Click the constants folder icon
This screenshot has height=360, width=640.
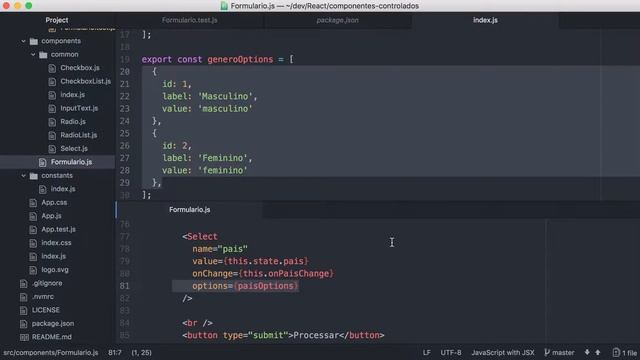(34, 176)
